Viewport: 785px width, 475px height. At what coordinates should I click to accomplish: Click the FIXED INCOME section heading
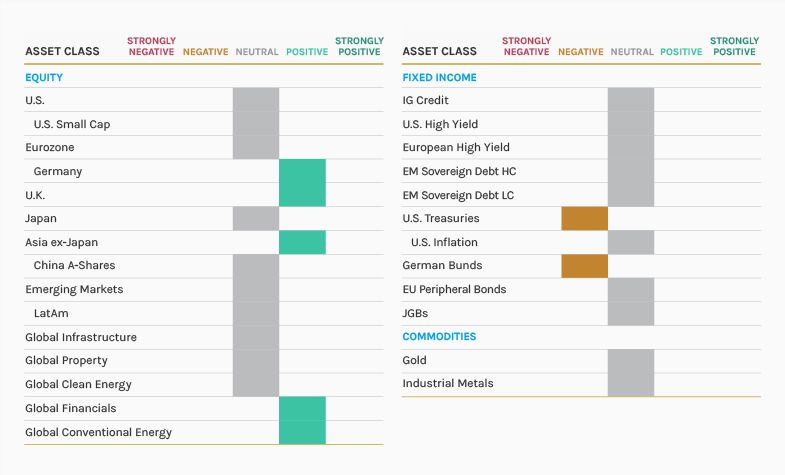tap(439, 77)
